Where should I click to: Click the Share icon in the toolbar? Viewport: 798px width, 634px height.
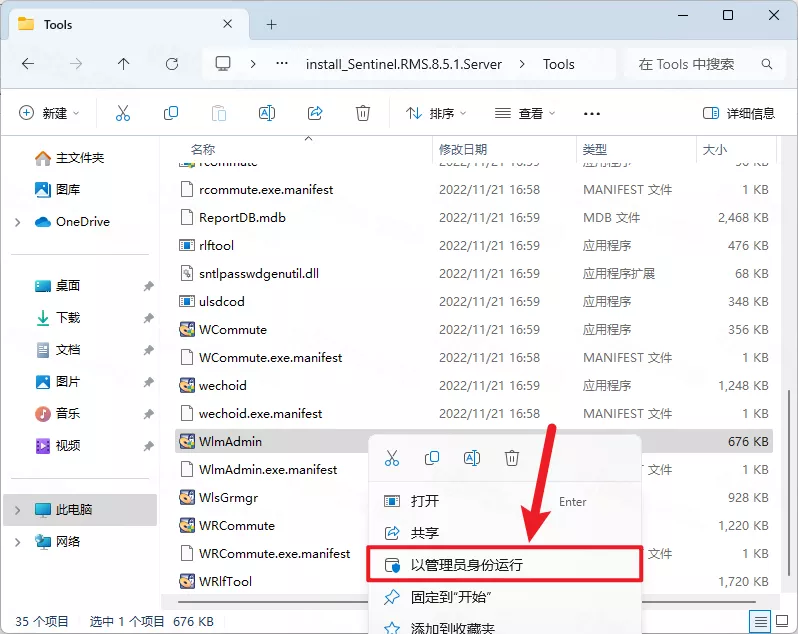[x=315, y=113]
